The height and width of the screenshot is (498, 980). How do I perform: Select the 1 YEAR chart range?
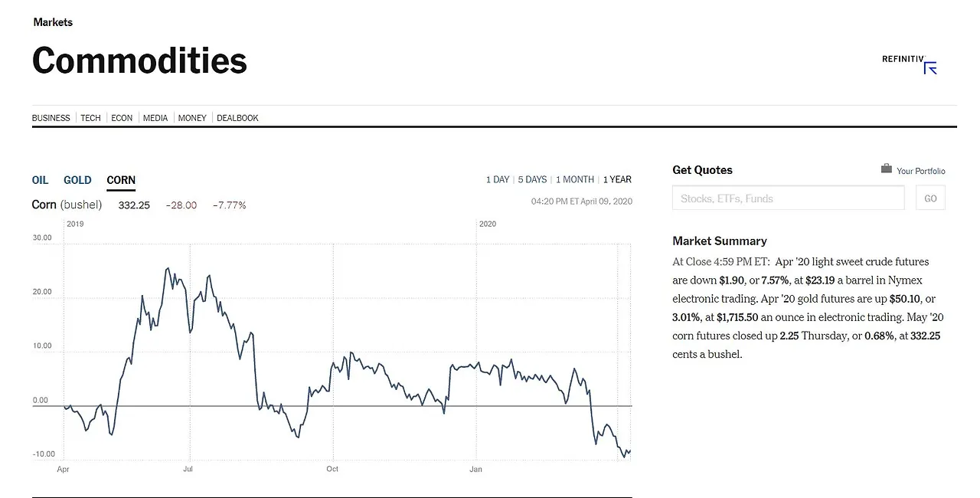(617, 179)
